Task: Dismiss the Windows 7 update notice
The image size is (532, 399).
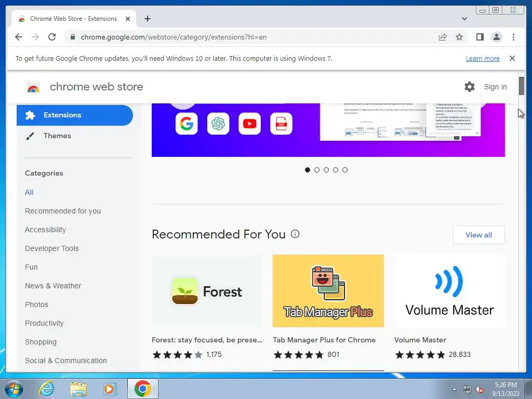Action: click(512, 58)
